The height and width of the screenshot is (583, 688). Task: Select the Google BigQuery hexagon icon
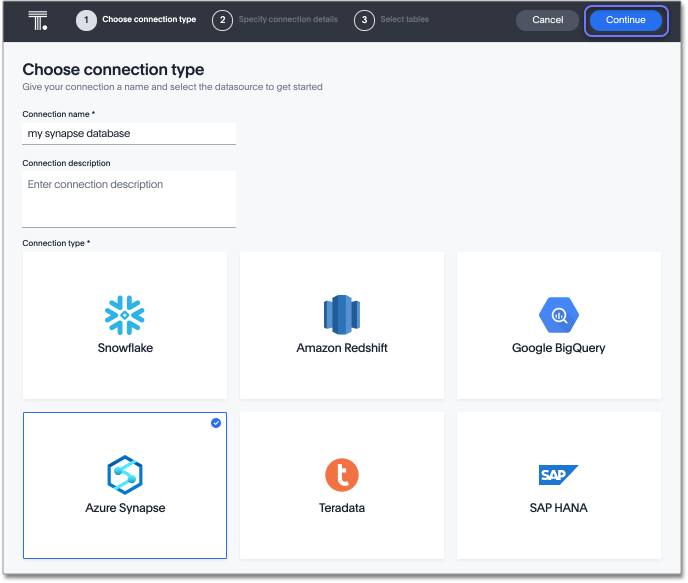coord(559,316)
